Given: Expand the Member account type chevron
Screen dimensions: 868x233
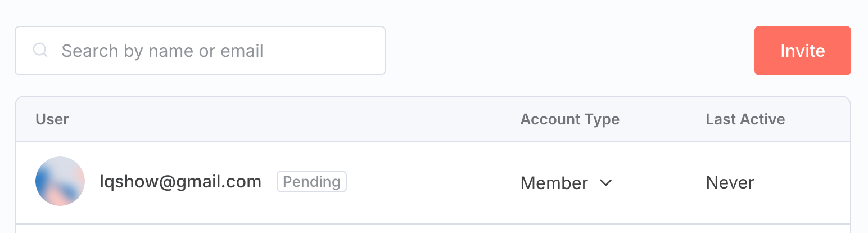Looking at the screenshot, I should click(x=605, y=183).
